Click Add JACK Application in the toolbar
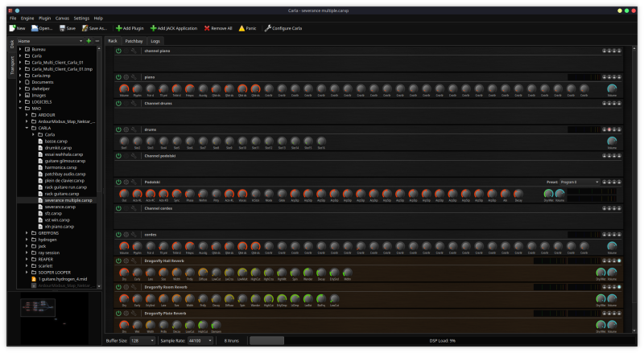This screenshot has width=644, height=353. (x=174, y=28)
